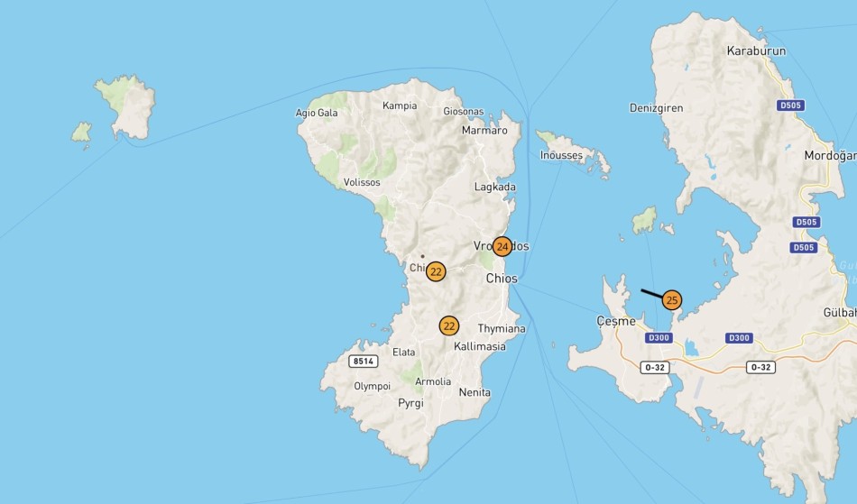Open the 22 cluster marker west of Chios town

pos(436,271)
